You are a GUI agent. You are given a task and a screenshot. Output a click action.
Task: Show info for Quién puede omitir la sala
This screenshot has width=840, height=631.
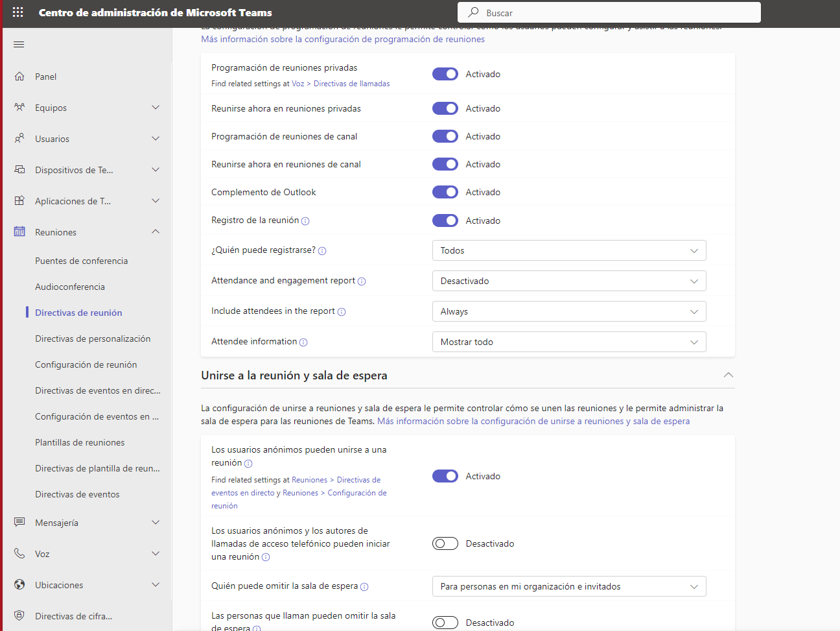click(x=364, y=587)
